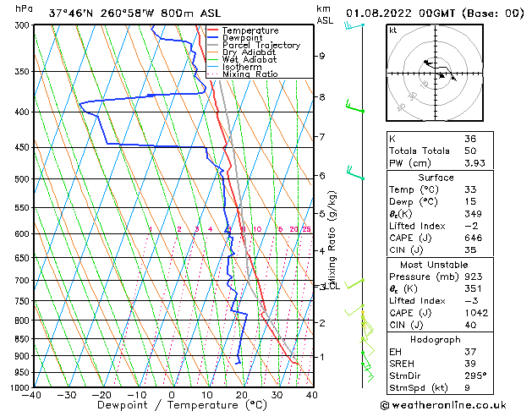This screenshot has height=411, width=532.
Task: Click the 'kt' label in hodograph
Action: [x=393, y=30]
